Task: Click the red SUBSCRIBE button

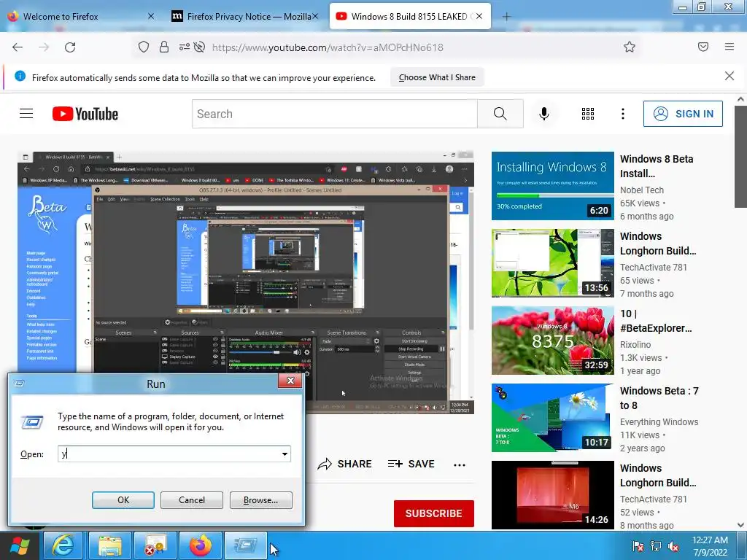Action: [x=433, y=513]
